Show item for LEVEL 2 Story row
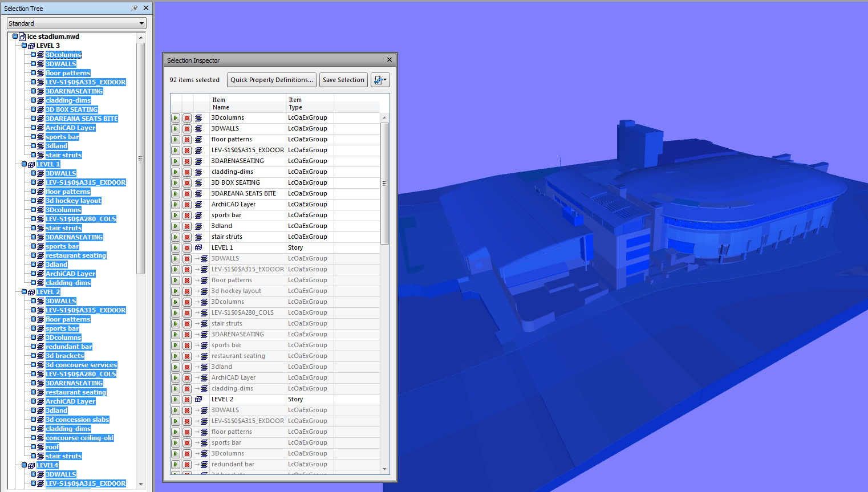 [176, 400]
